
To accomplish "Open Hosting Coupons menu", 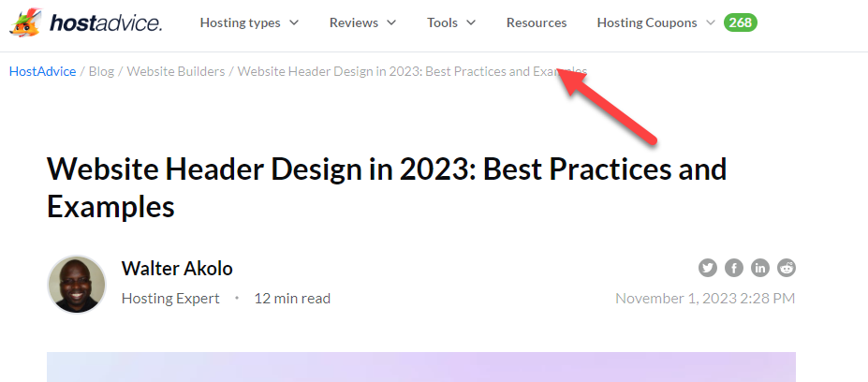I will pyautogui.click(x=656, y=22).
